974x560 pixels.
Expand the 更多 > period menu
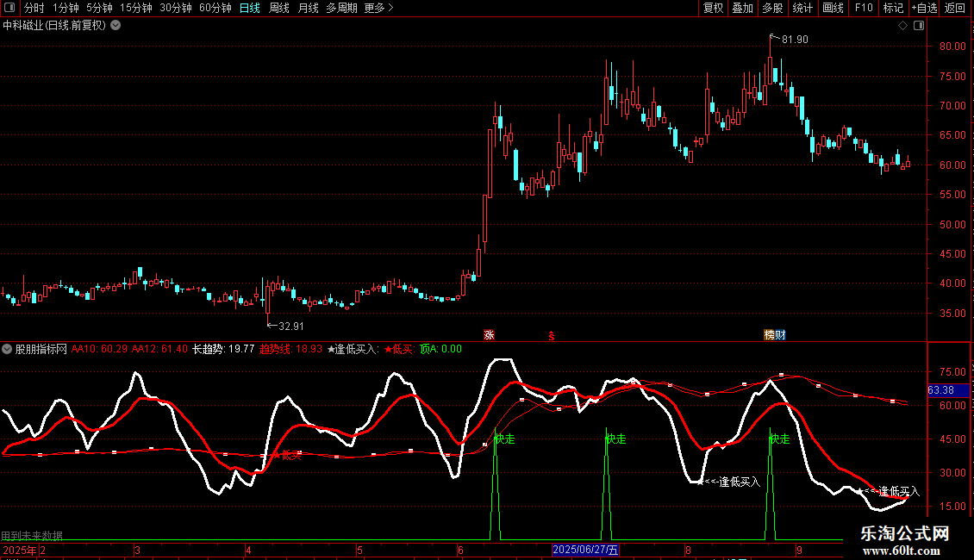click(x=379, y=8)
